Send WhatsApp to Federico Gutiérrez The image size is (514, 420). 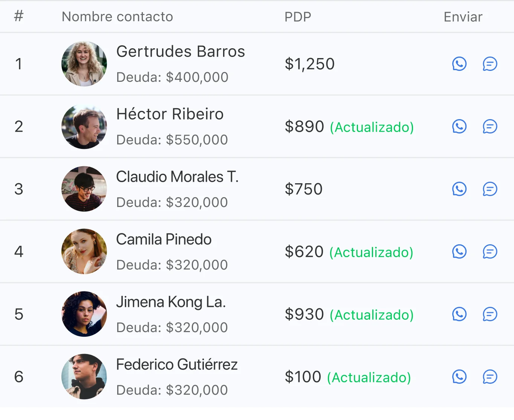point(459,377)
